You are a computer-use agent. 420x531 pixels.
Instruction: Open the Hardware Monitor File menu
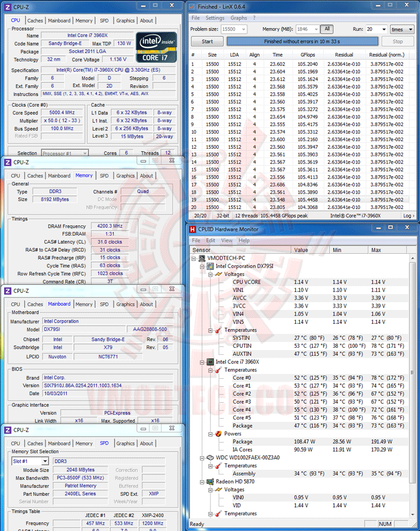196,240
